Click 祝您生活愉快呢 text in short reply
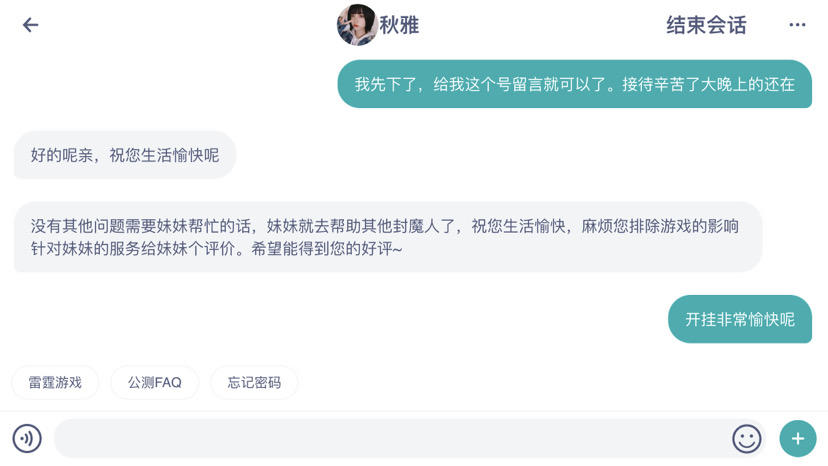 pyautogui.click(x=164, y=155)
